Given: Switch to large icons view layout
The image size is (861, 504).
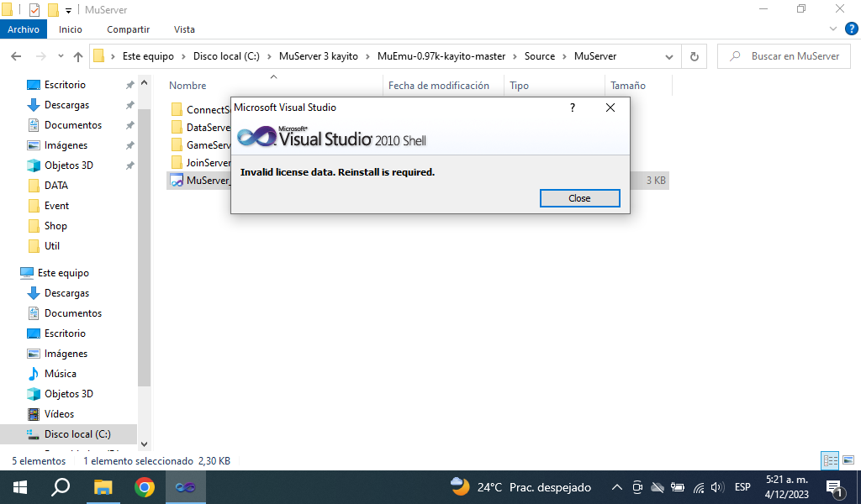Looking at the screenshot, I should coord(848,460).
